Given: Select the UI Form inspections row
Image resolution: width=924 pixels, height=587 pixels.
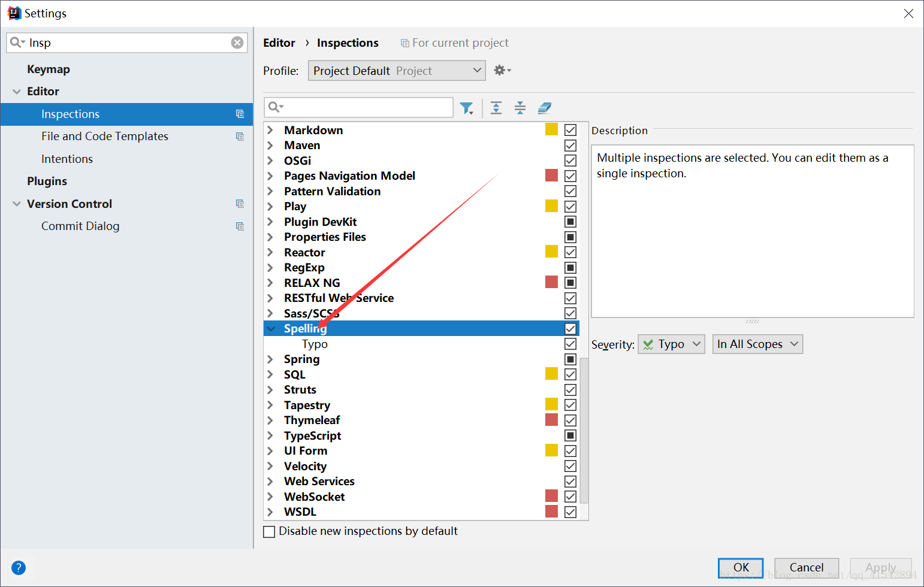Looking at the screenshot, I should coord(421,451).
